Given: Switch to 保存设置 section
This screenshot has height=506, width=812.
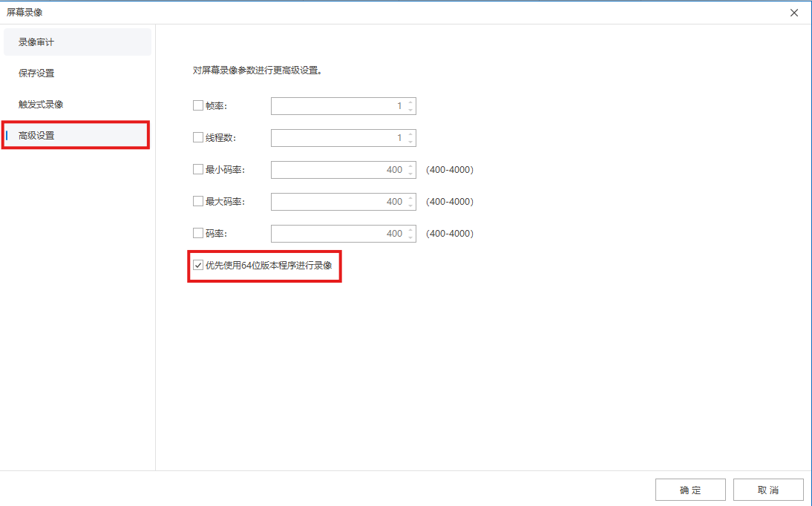Looking at the screenshot, I should click(77, 73).
